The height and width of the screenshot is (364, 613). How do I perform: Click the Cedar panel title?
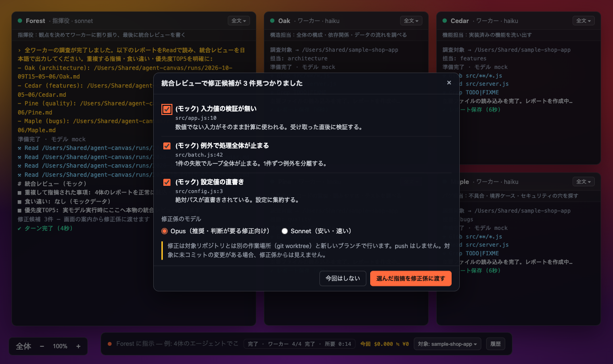pos(460,21)
